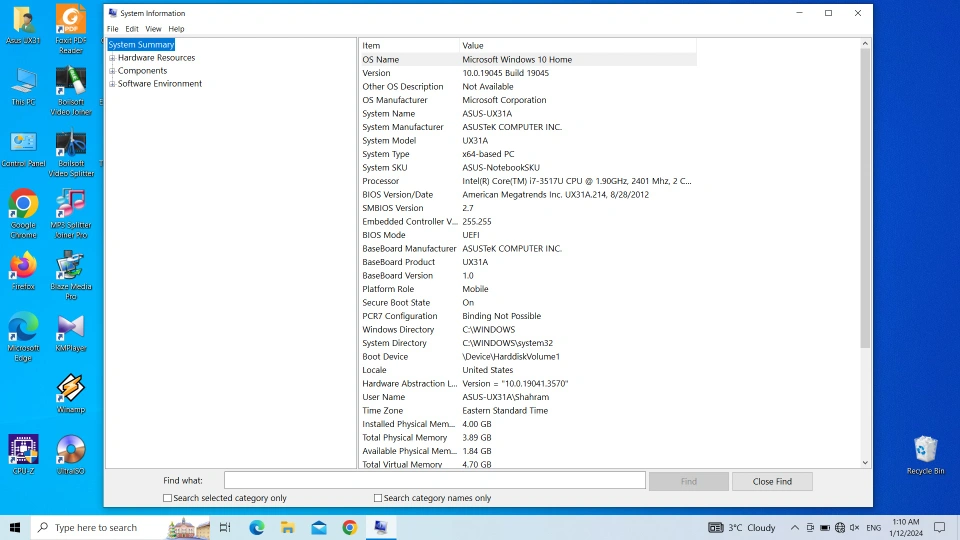Click the taskbar search box

click(x=119, y=527)
